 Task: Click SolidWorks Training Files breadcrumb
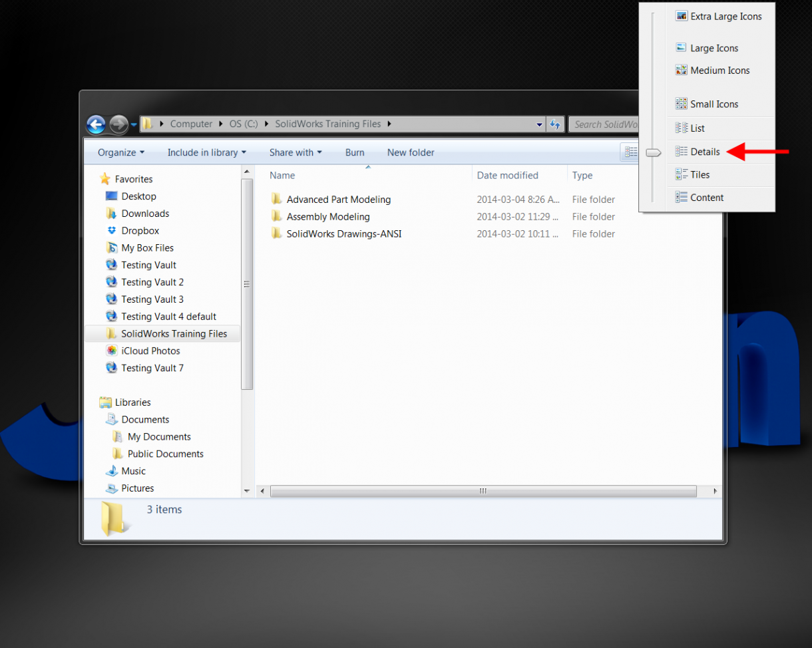(328, 124)
